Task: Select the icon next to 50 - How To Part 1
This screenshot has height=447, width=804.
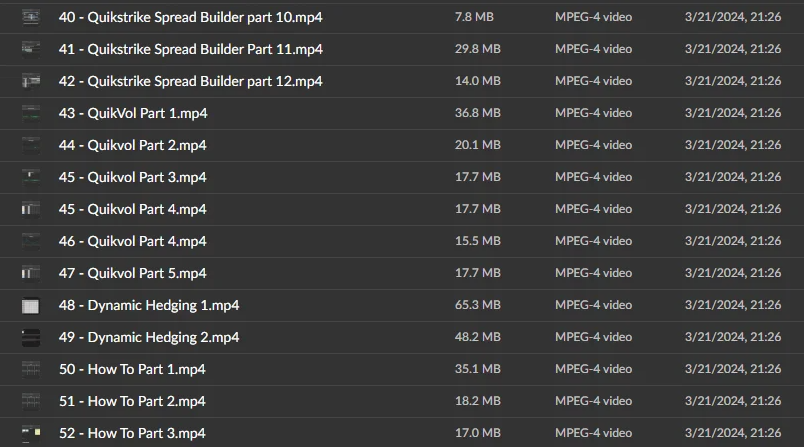Action: [31, 369]
